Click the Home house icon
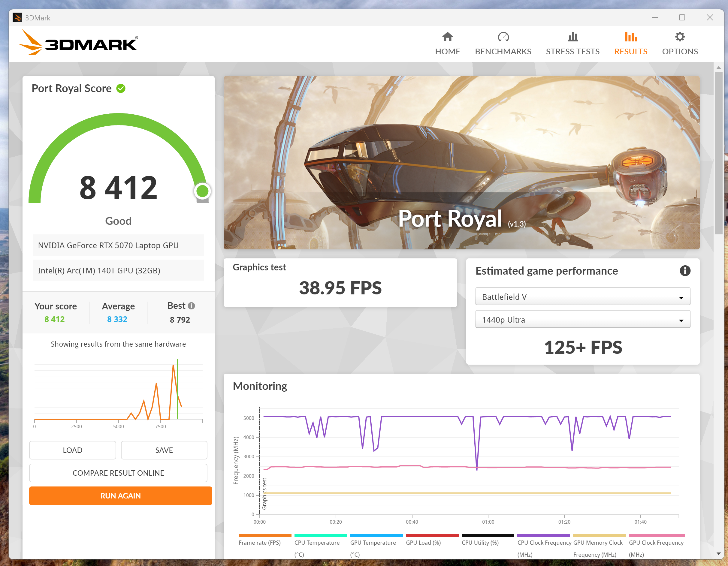Image resolution: width=728 pixels, height=566 pixels. point(447,37)
